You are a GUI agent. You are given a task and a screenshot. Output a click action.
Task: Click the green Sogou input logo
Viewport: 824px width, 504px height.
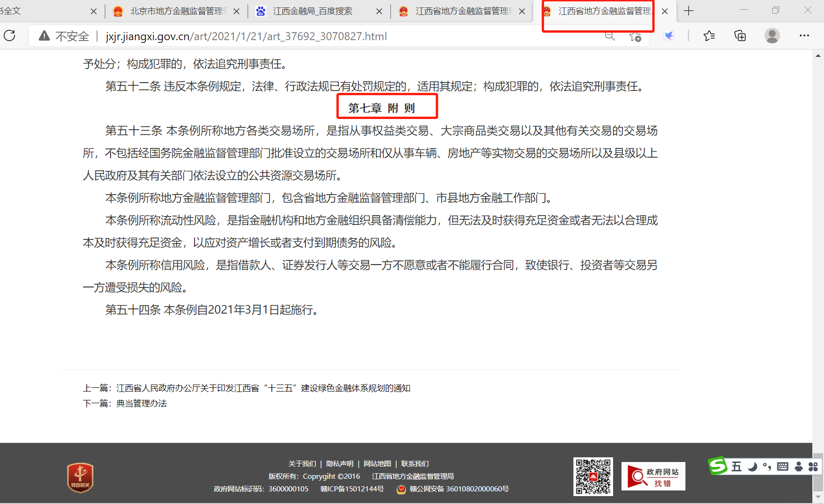pos(718,466)
